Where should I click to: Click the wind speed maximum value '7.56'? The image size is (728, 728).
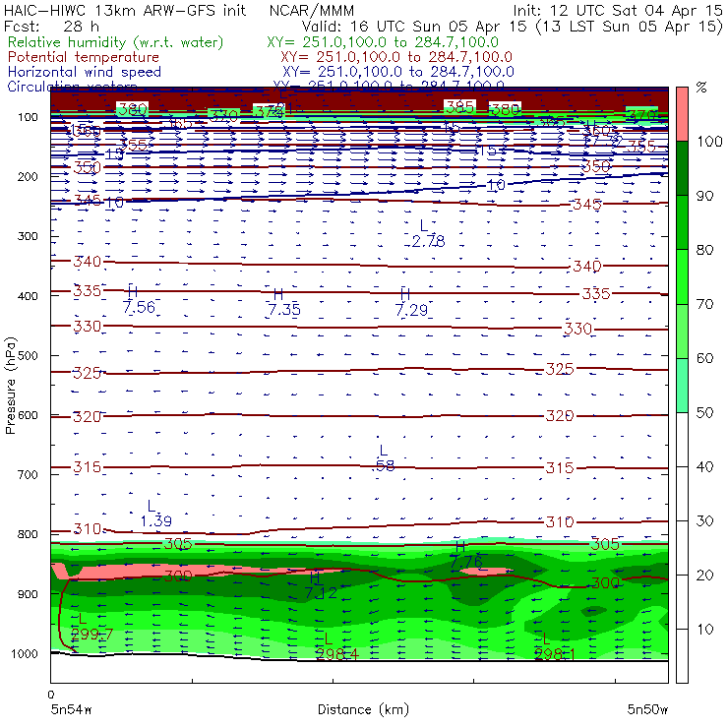(139, 307)
